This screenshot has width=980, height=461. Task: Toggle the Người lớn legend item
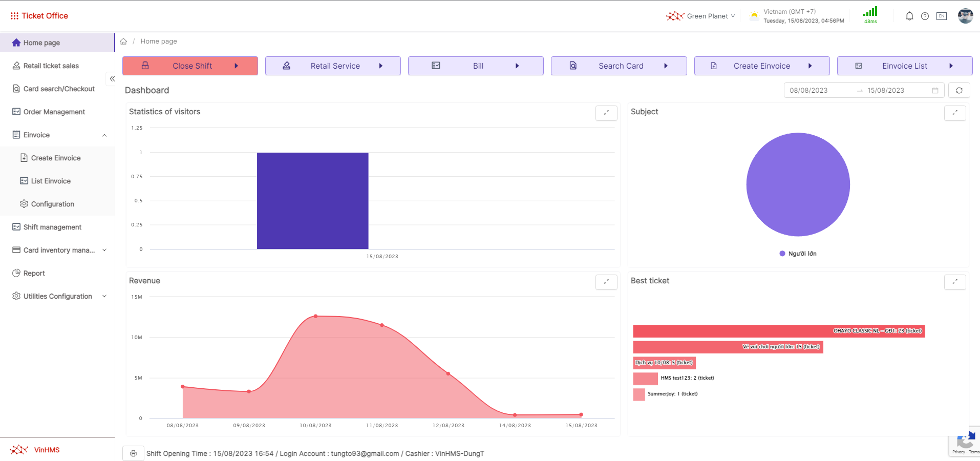point(798,254)
